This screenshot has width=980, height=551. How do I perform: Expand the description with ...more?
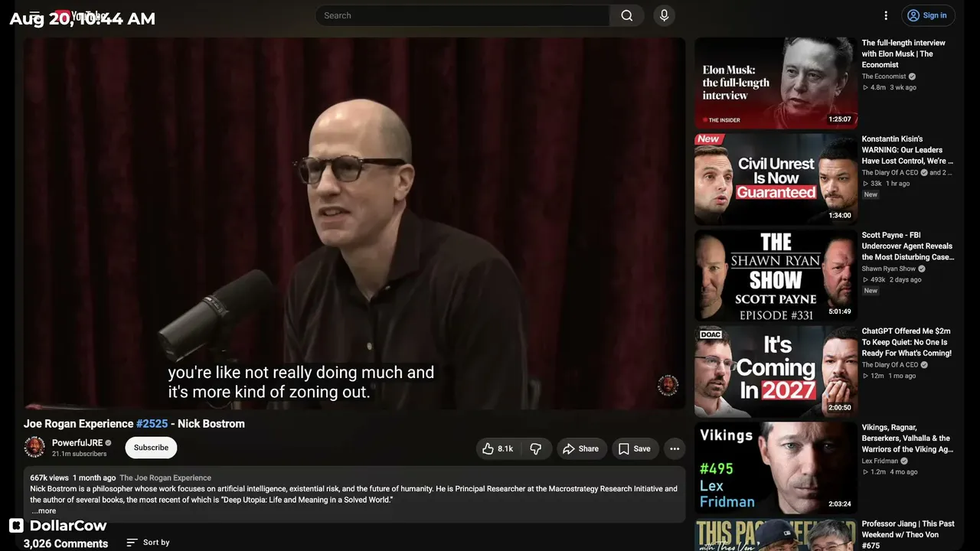click(x=44, y=510)
